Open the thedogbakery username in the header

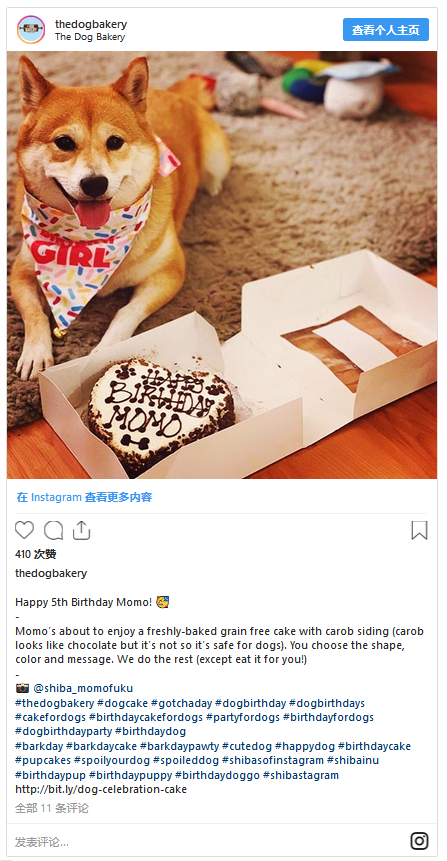click(91, 24)
